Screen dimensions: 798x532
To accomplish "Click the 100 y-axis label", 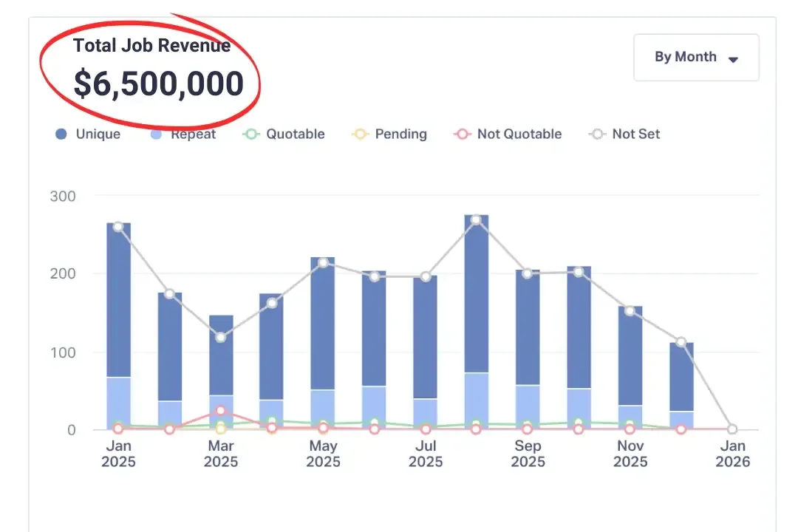I will 63,352.
